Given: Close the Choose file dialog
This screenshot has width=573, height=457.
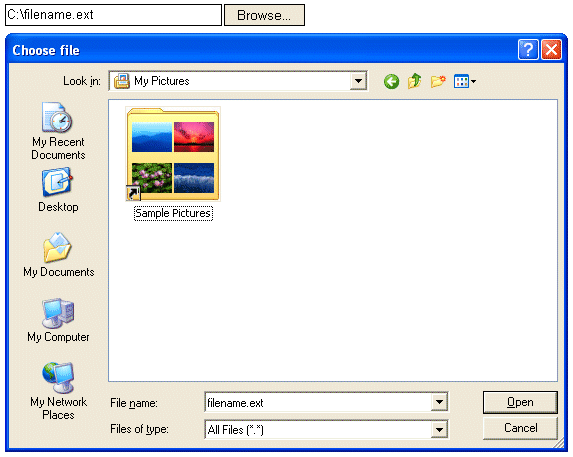Looking at the screenshot, I should tap(551, 49).
